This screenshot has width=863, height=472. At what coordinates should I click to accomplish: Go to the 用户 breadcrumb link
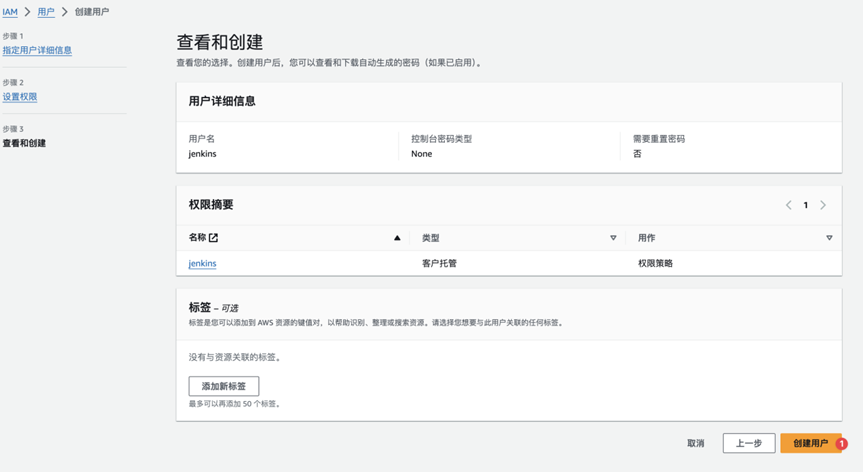(46, 12)
